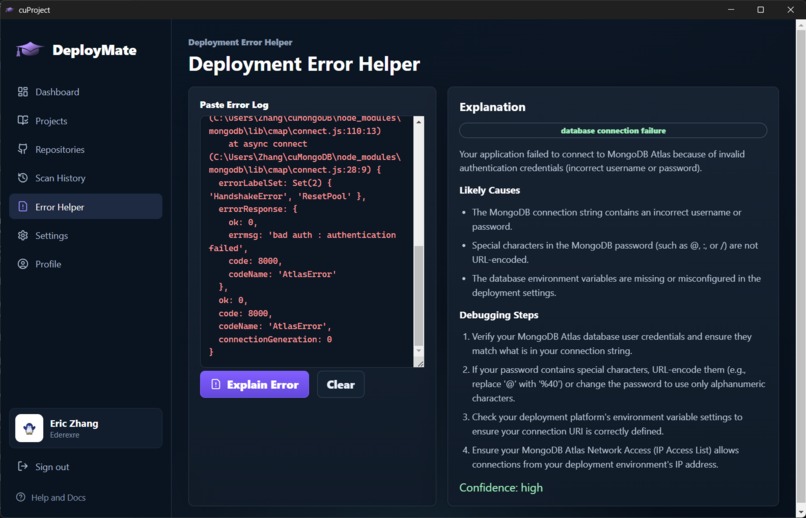Click the Help and Docs question icon

click(21, 497)
